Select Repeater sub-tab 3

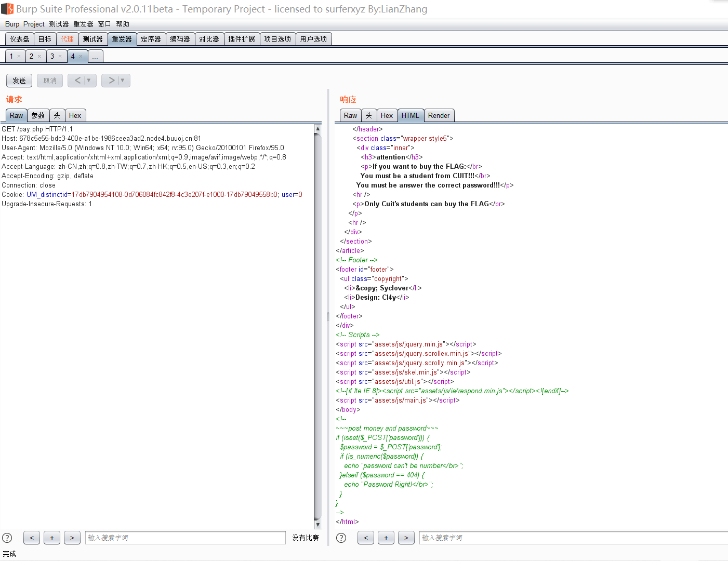pyautogui.click(x=52, y=56)
